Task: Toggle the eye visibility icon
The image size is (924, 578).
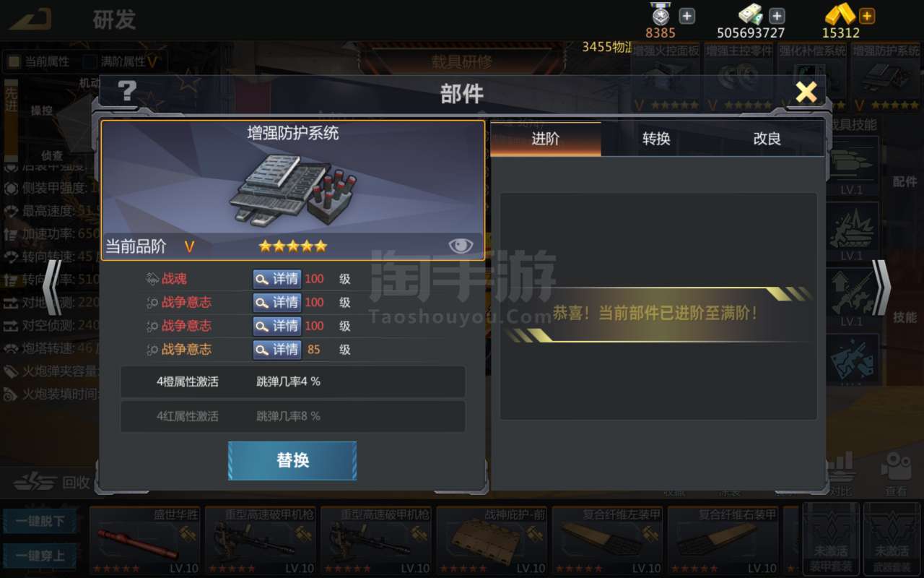Action: [461, 246]
